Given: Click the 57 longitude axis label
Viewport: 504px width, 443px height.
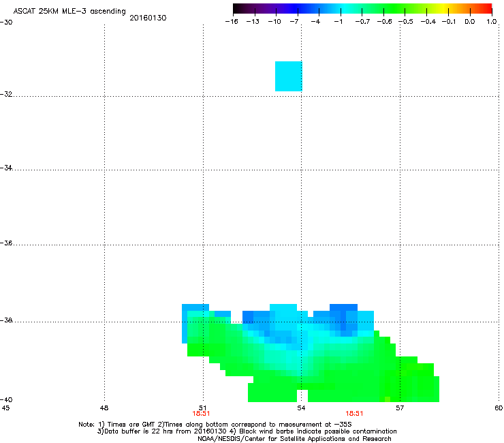Looking at the screenshot, I should pos(400,408).
